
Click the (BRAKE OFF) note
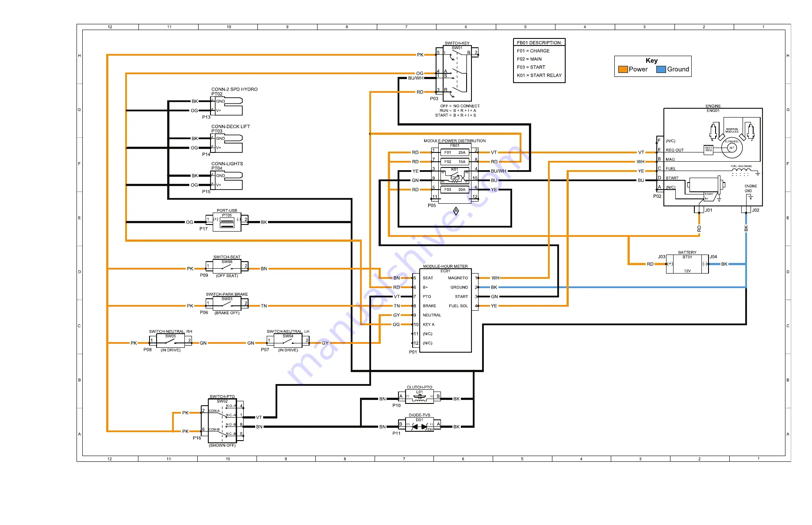[227, 313]
